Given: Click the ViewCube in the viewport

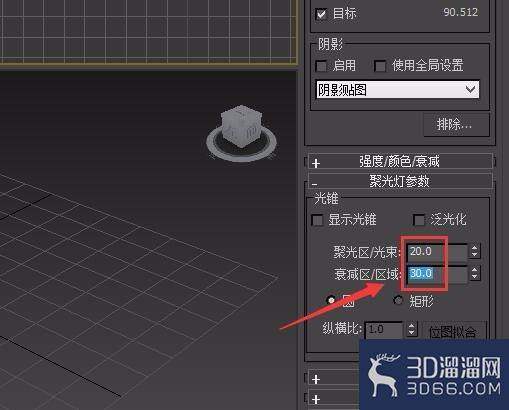Looking at the screenshot, I should click(241, 127).
